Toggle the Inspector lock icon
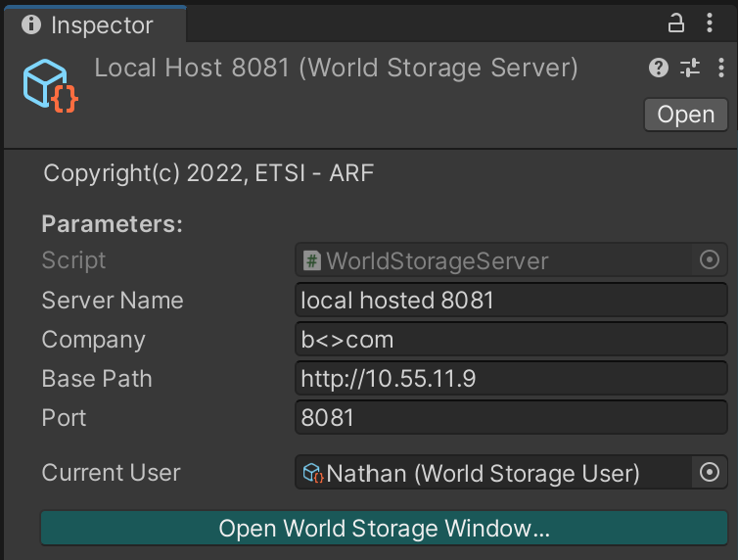Viewport: 738px width, 560px height. click(676, 23)
